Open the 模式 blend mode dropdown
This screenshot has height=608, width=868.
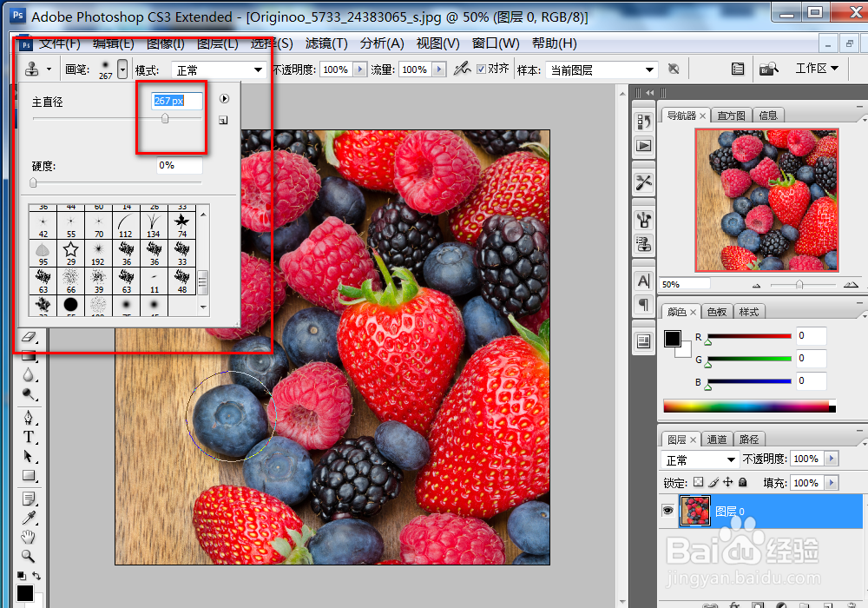tap(219, 69)
